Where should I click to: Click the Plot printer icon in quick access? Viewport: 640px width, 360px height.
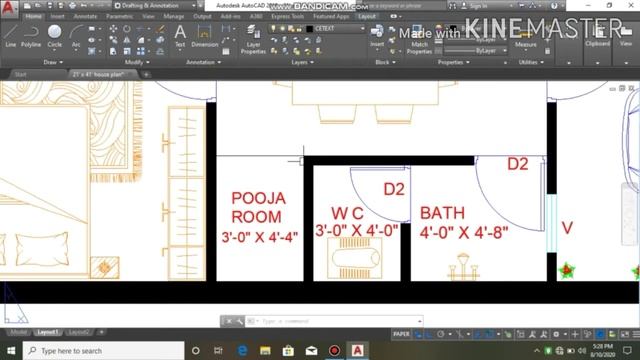click(x=72, y=6)
